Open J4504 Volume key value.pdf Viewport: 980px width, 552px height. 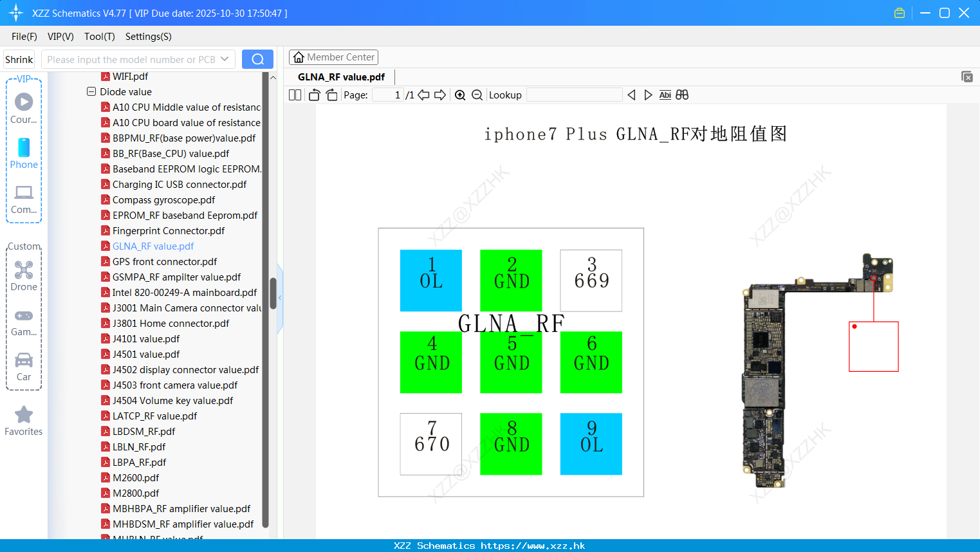tap(167, 401)
